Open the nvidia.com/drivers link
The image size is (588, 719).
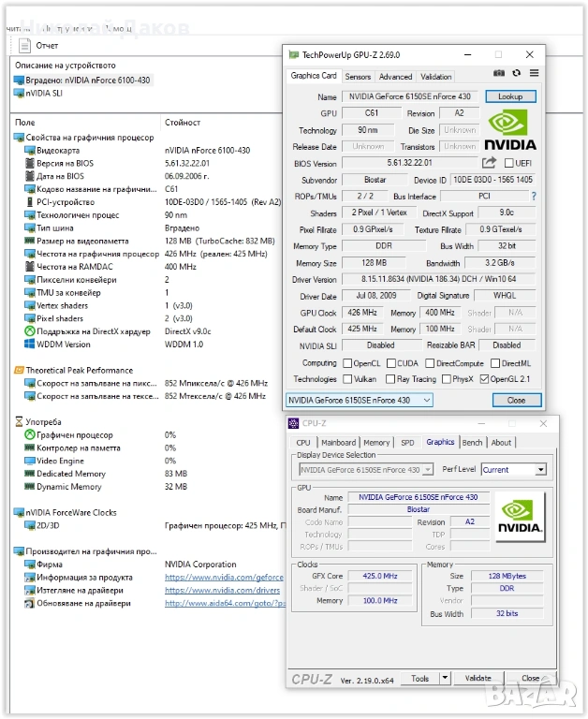coord(222,591)
